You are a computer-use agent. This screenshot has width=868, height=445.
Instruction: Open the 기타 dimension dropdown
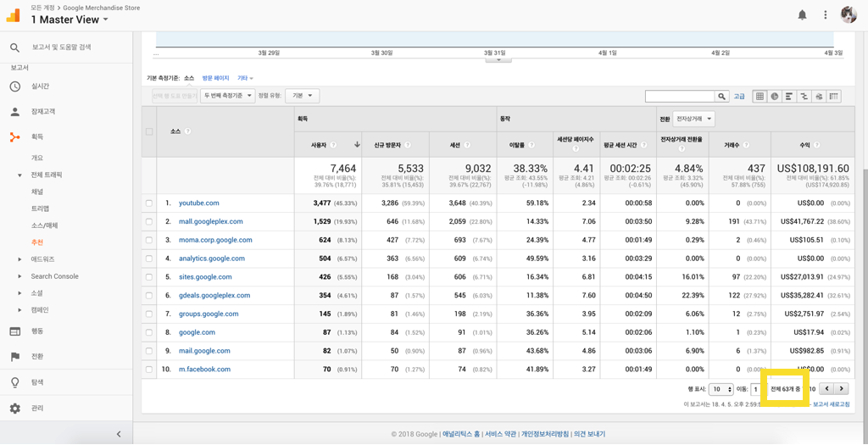coord(245,79)
